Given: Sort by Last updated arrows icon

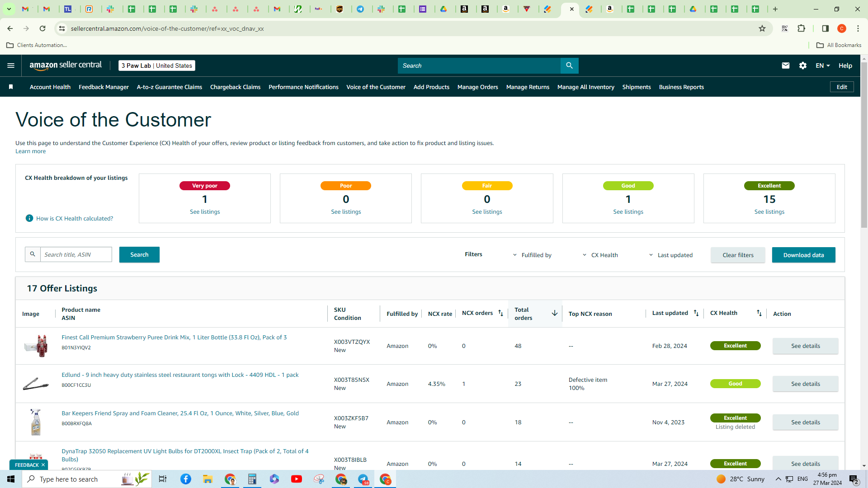Looking at the screenshot, I should (x=696, y=313).
